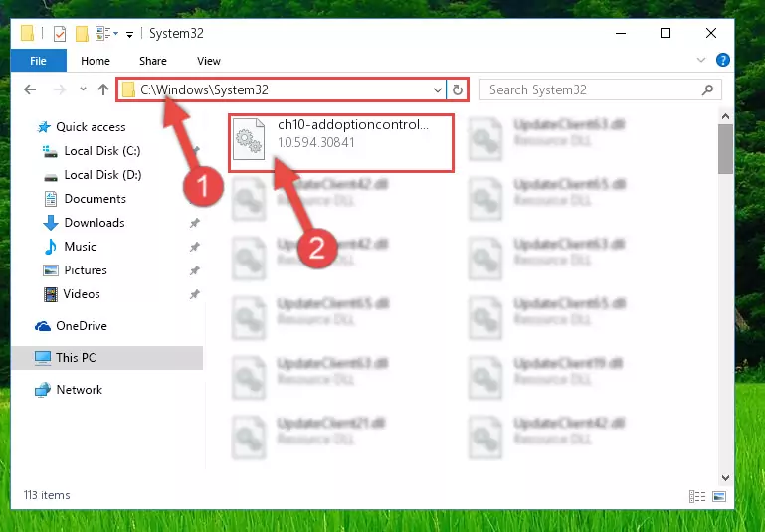Unpin Pictures using its pin icon

click(195, 270)
